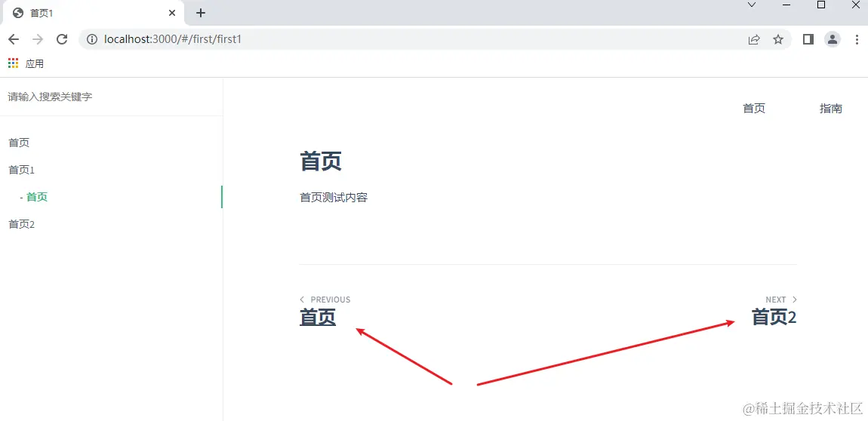View site information icon in address bar

[92, 40]
